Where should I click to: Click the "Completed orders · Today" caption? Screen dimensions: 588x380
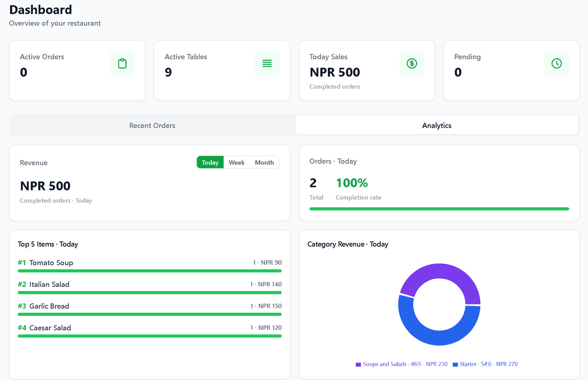tap(56, 200)
